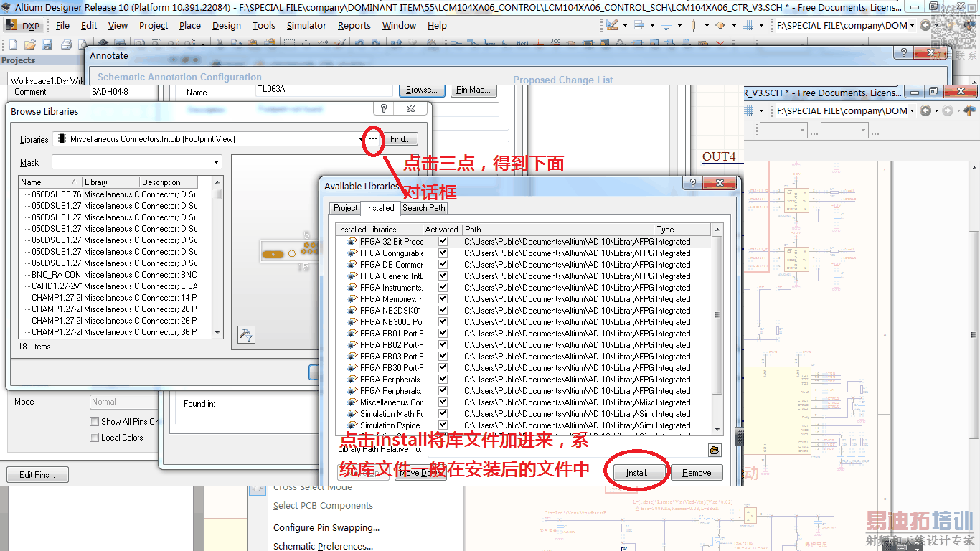
Task: Click the Open document folder icon
Action: [x=30, y=45]
